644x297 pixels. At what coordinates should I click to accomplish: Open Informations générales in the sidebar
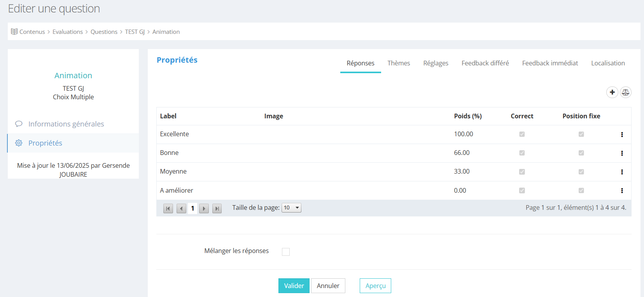[x=66, y=124]
